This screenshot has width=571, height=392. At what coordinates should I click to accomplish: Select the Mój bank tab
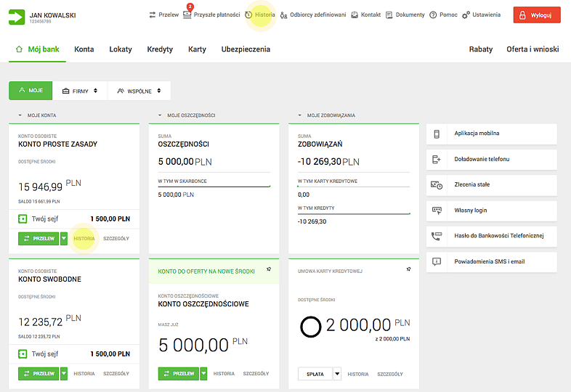pos(37,49)
